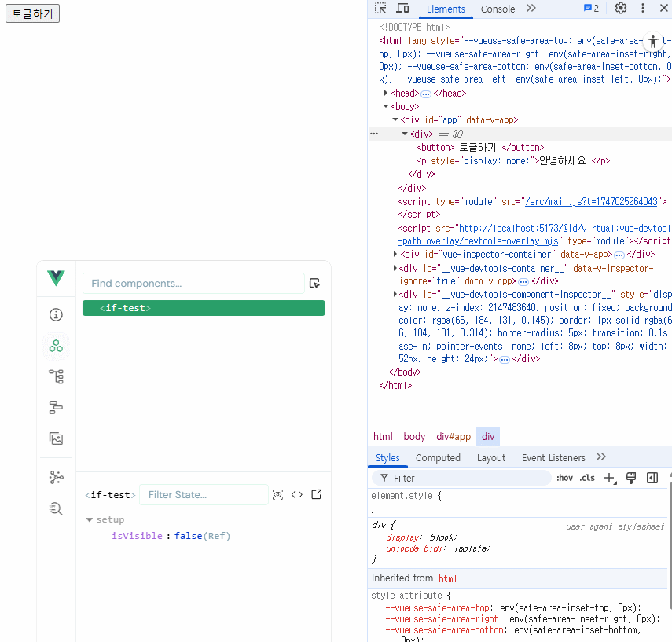Click the component selector cursor icon
The height and width of the screenshot is (642, 672).
click(x=314, y=284)
